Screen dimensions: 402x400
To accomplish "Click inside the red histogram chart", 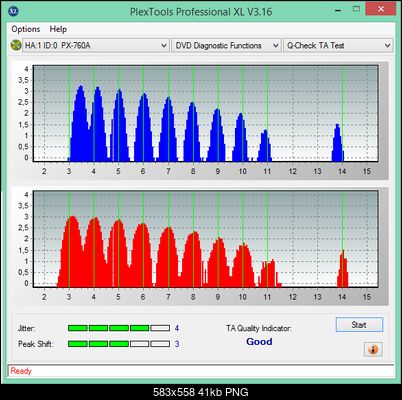I will point(205,239).
